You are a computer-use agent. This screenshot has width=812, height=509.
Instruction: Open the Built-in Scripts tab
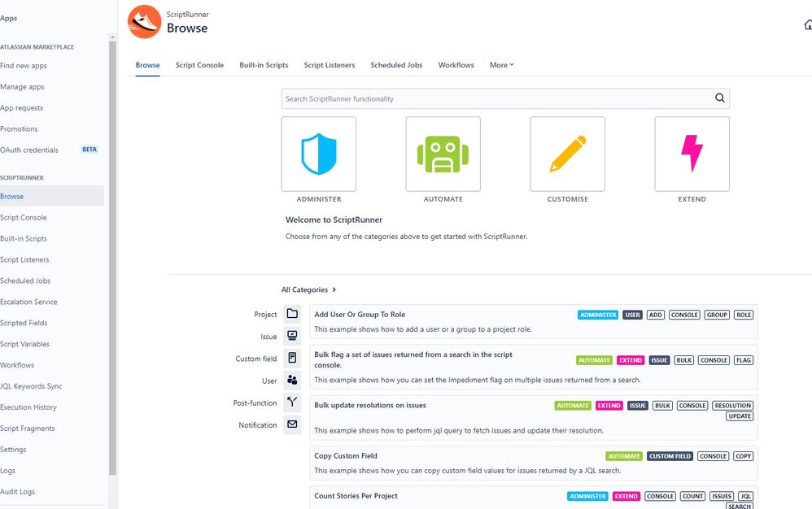[x=264, y=65]
